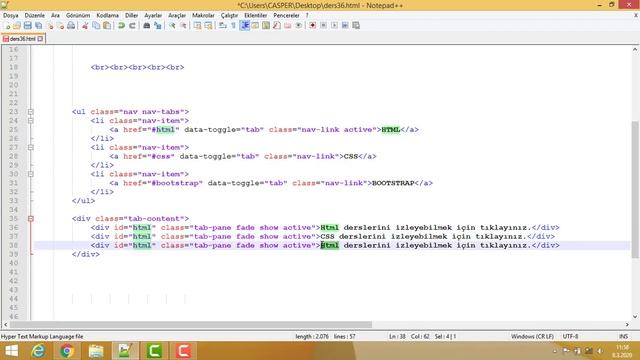The image size is (640, 360).
Task: Open the Eklentiler menu
Action: click(x=256, y=15)
